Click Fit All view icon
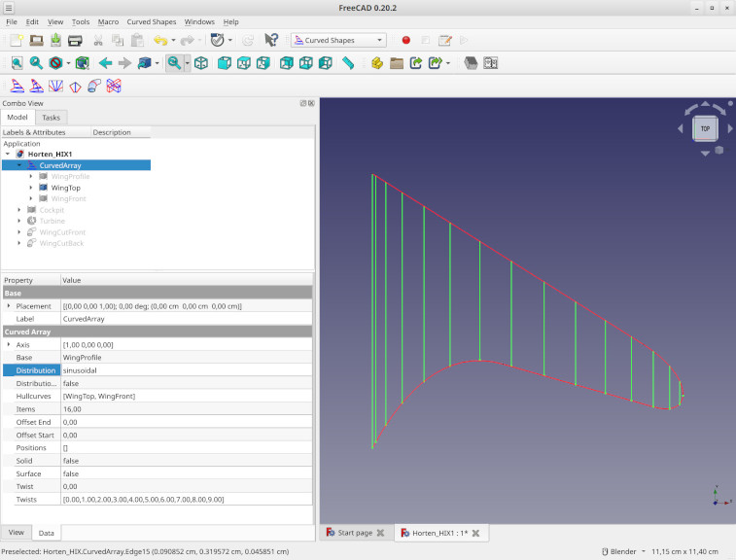 [17, 63]
